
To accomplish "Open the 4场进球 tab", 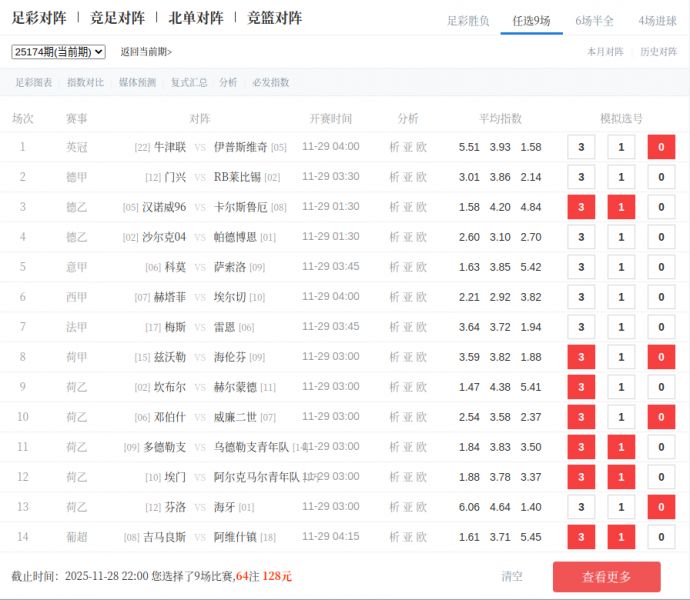I will (656, 20).
